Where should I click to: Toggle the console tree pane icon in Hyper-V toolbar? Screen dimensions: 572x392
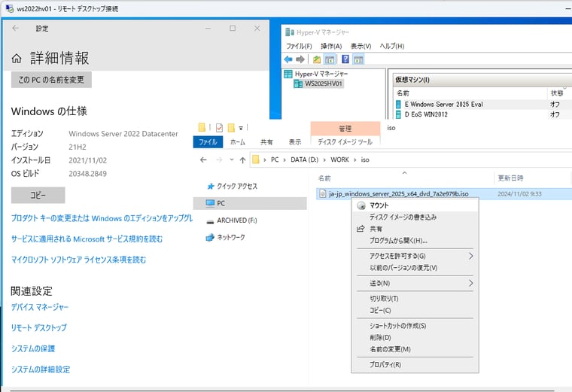(x=330, y=59)
